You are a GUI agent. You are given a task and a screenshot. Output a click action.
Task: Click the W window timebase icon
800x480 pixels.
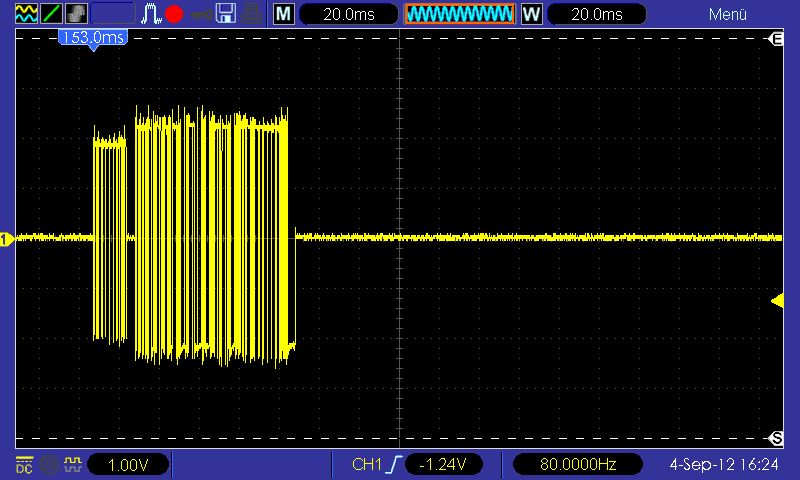pyautogui.click(x=532, y=14)
